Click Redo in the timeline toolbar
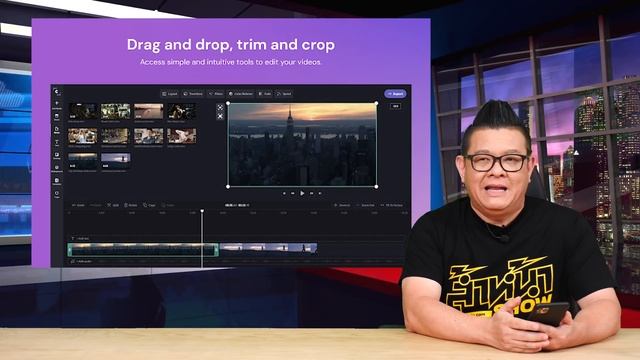The width and height of the screenshot is (640, 360). coord(95,205)
